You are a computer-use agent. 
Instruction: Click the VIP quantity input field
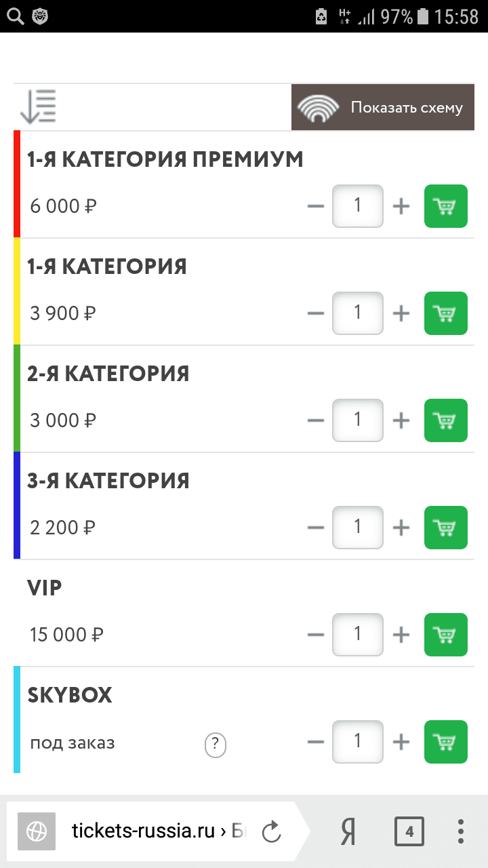click(358, 635)
